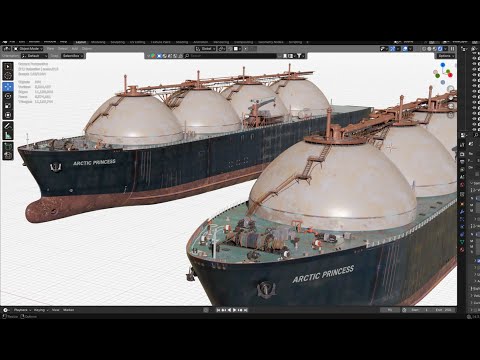Click the pivot point icon in header
Image resolution: width=480 pixels, height=360 pixels.
(x=222, y=49)
